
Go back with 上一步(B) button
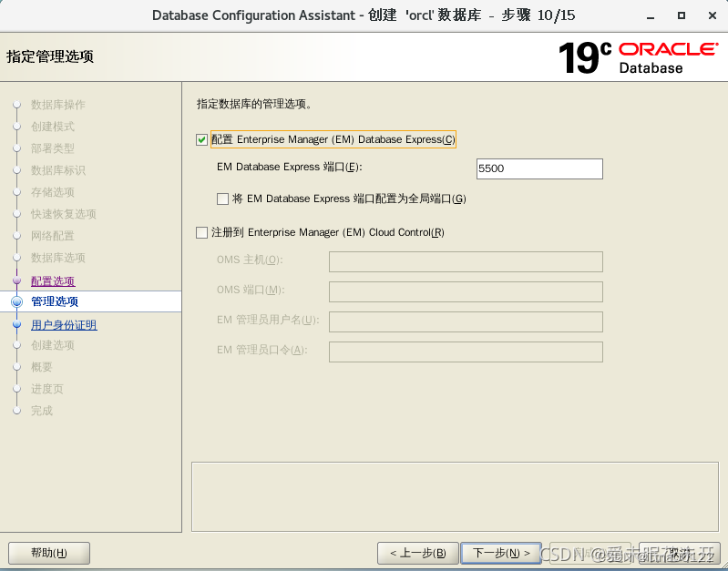pos(418,553)
